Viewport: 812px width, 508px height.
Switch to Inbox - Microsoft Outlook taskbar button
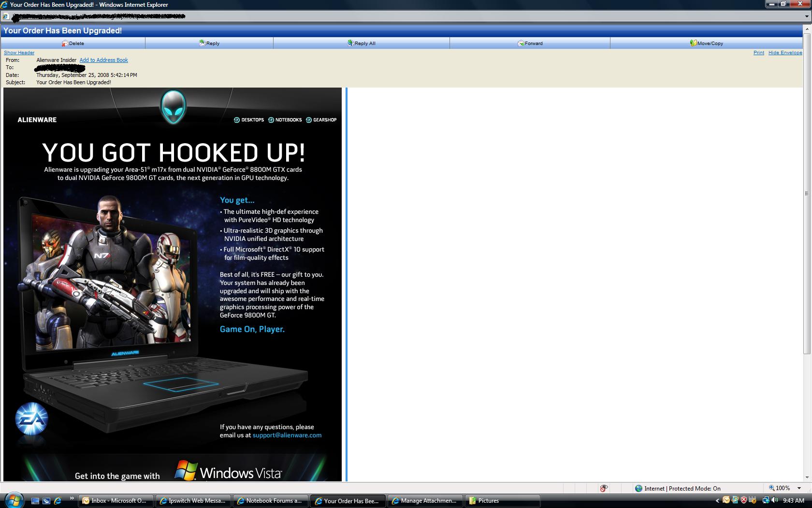(x=116, y=501)
